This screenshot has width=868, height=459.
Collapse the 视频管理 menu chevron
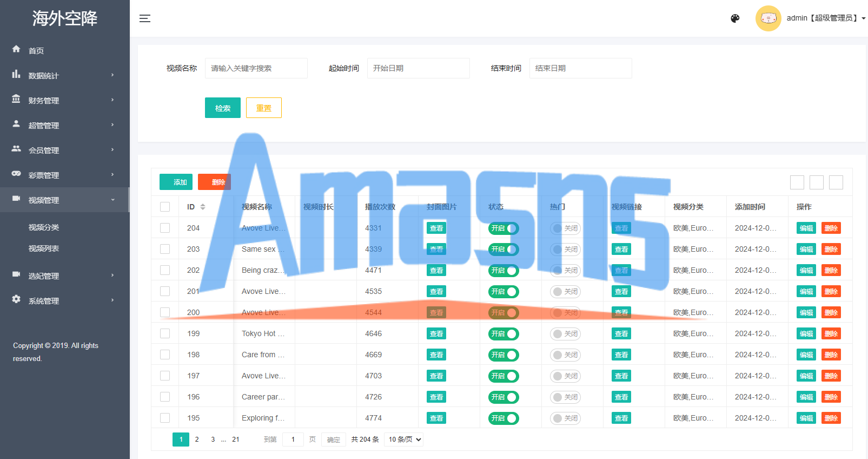(112, 199)
